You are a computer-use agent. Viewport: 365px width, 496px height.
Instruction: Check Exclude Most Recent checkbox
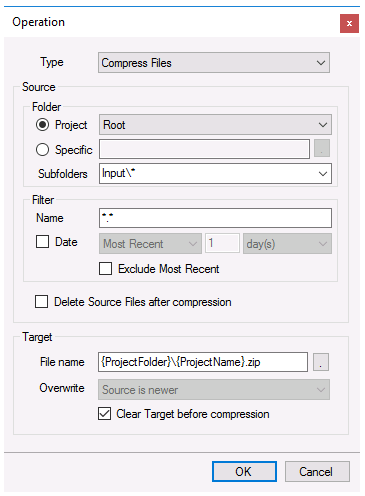(105, 268)
